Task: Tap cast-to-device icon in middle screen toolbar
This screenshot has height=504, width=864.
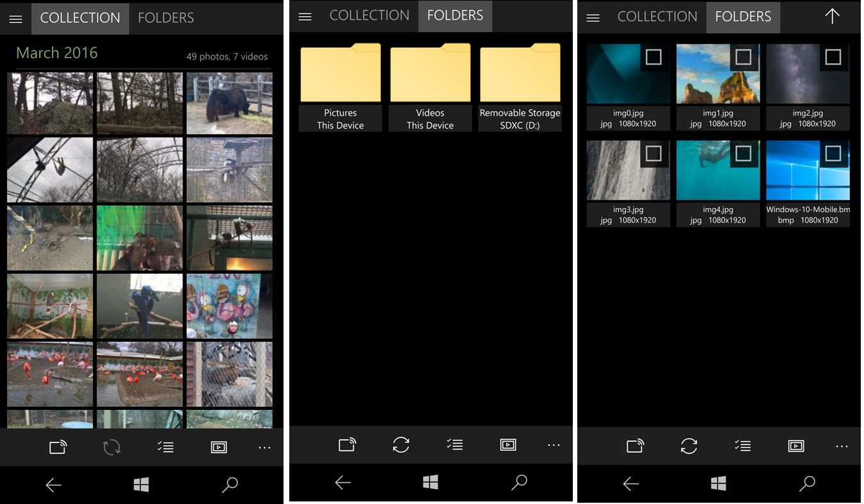Action: [x=348, y=444]
